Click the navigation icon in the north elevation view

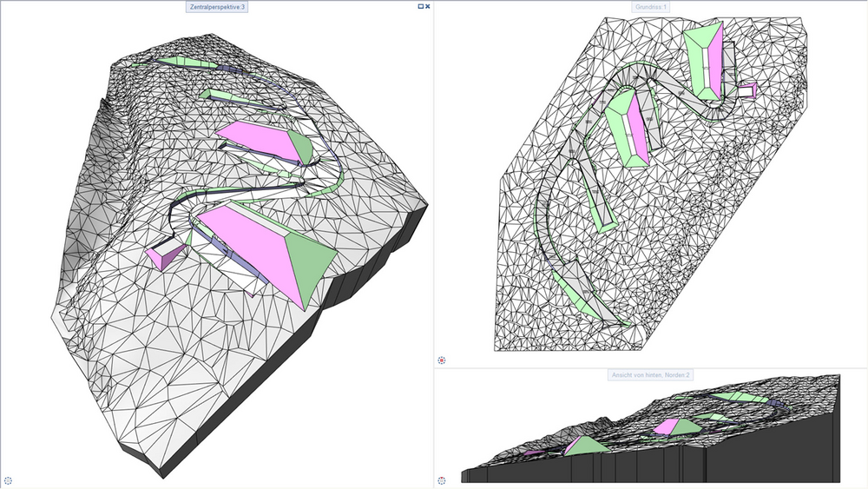[x=442, y=480]
